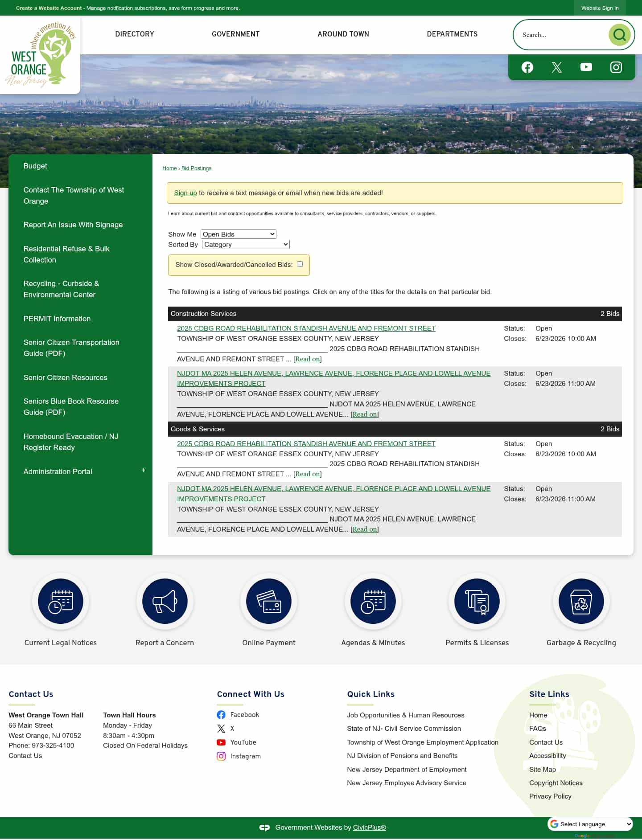Open the Show Me Open Bids dropdown
The height and width of the screenshot is (840, 642).
[239, 234]
